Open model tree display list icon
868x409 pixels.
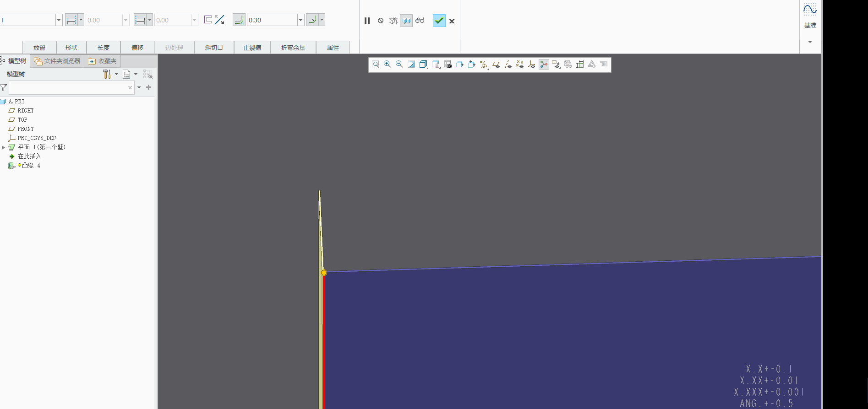(x=127, y=74)
